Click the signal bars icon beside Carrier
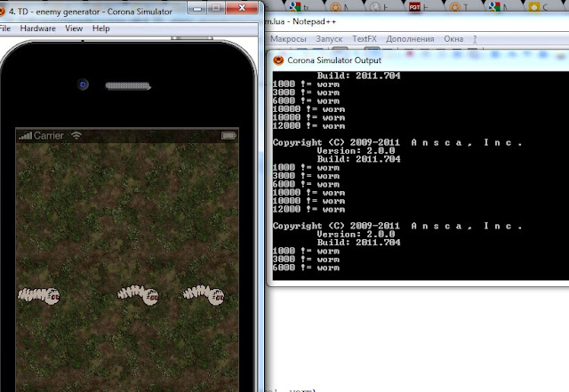This screenshot has width=569, height=392. point(26,136)
